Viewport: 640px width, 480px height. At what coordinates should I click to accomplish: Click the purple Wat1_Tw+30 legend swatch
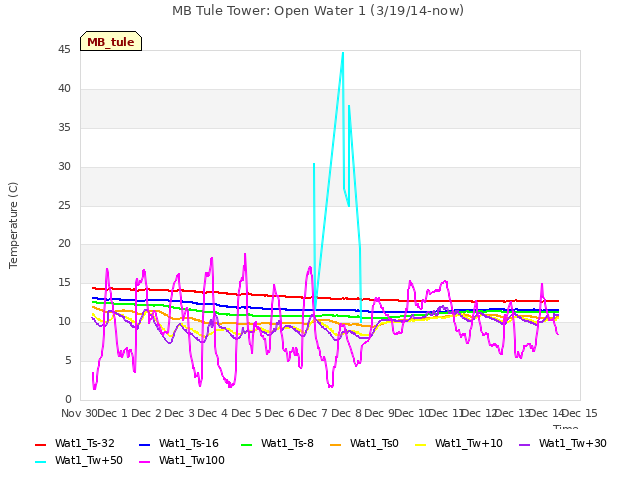(524, 444)
